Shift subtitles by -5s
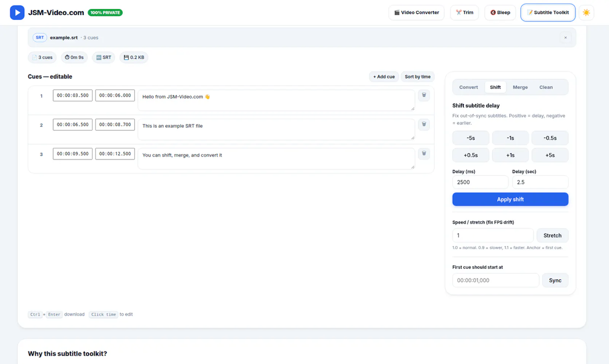Screen dimensions: 609x364 pyautogui.click(x=471, y=138)
